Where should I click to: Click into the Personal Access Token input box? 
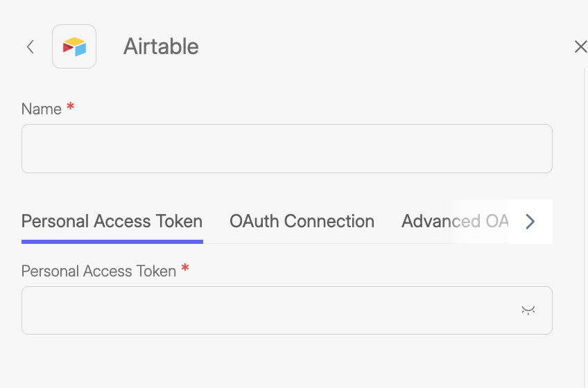click(270, 310)
